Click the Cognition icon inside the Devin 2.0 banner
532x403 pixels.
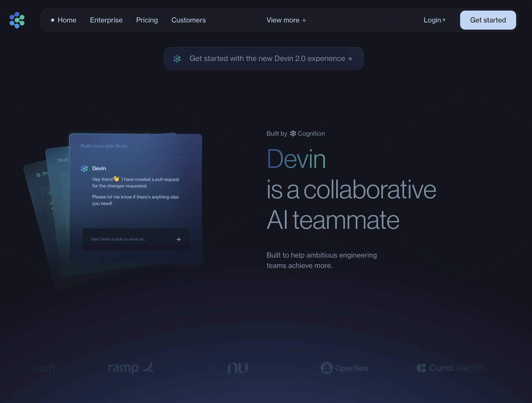coord(177,58)
